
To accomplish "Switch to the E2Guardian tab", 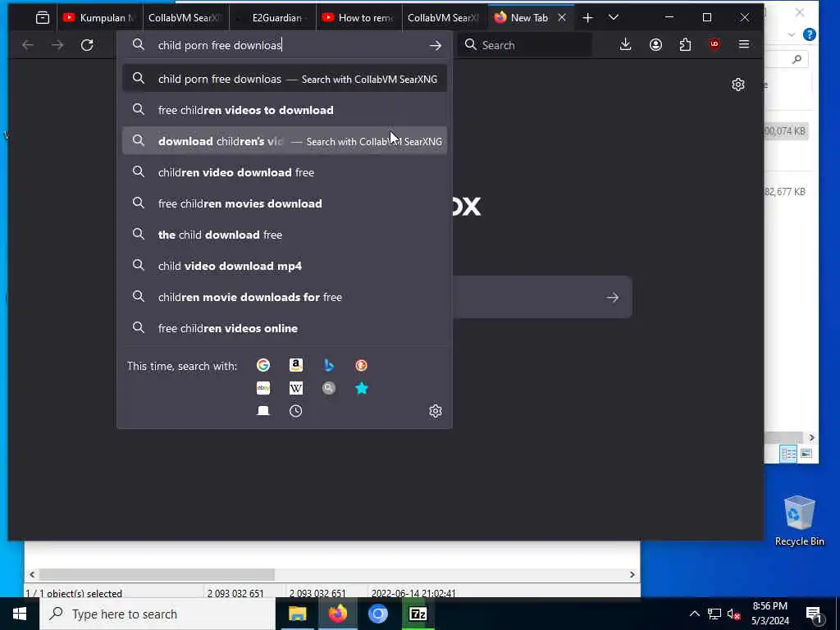I will [x=272, y=18].
